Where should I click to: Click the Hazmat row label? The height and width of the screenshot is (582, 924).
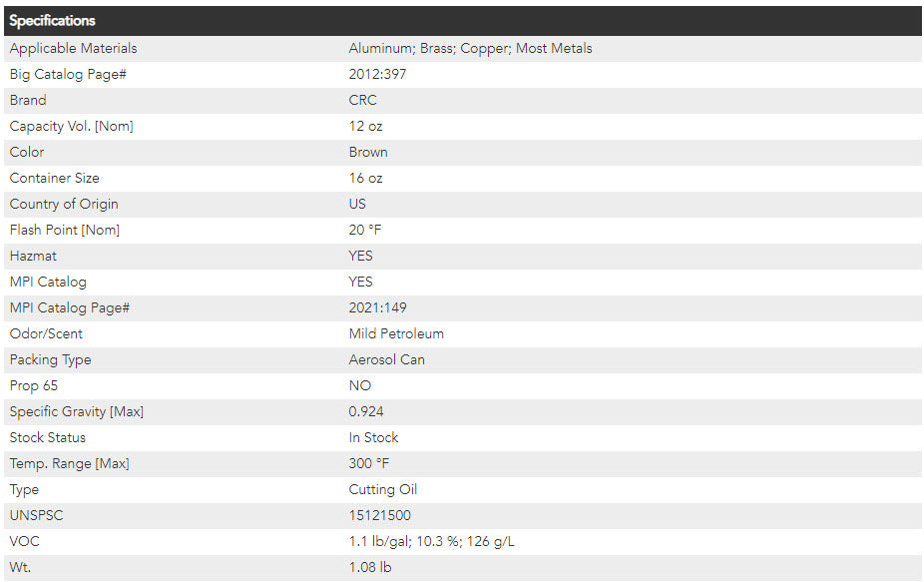(33, 256)
